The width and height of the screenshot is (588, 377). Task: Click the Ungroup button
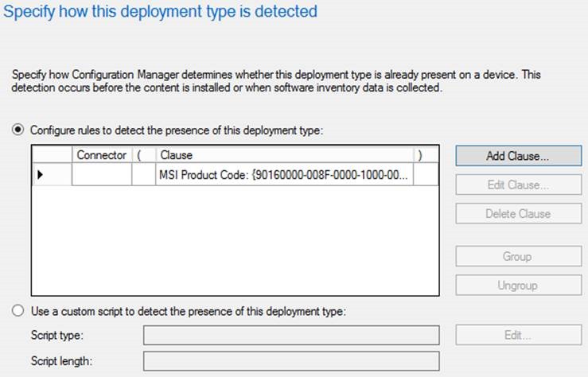(x=519, y=286)
